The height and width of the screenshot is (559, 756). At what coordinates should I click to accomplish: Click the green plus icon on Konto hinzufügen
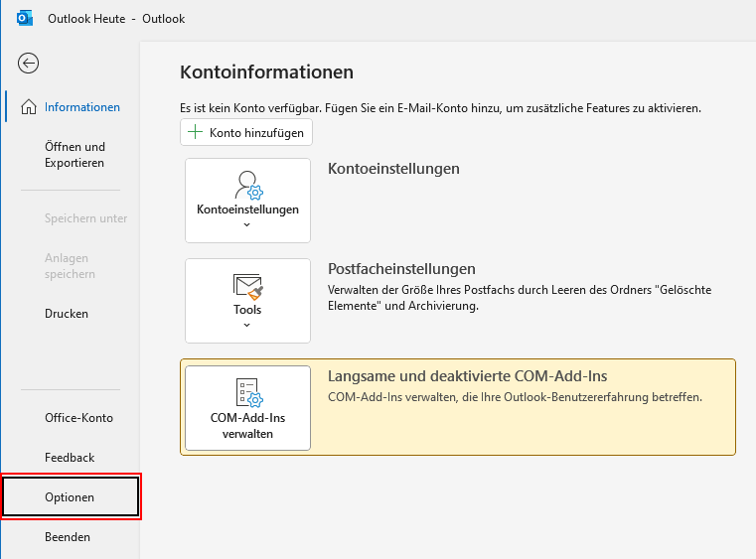tap(195, 132)
